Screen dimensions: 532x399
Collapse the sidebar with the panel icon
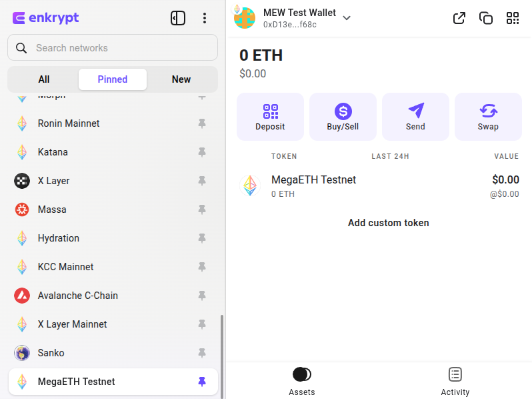pyautogui.click(x=178, y=18)
